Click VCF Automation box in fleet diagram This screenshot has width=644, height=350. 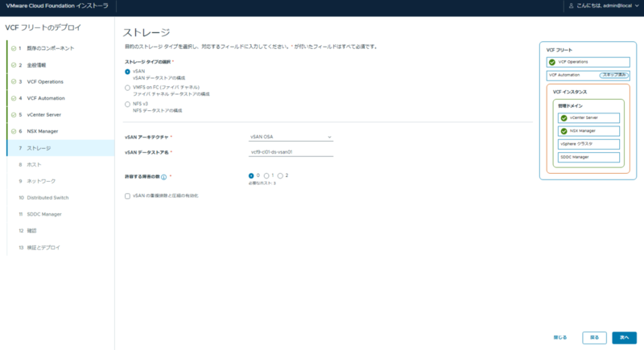(588, 75)
